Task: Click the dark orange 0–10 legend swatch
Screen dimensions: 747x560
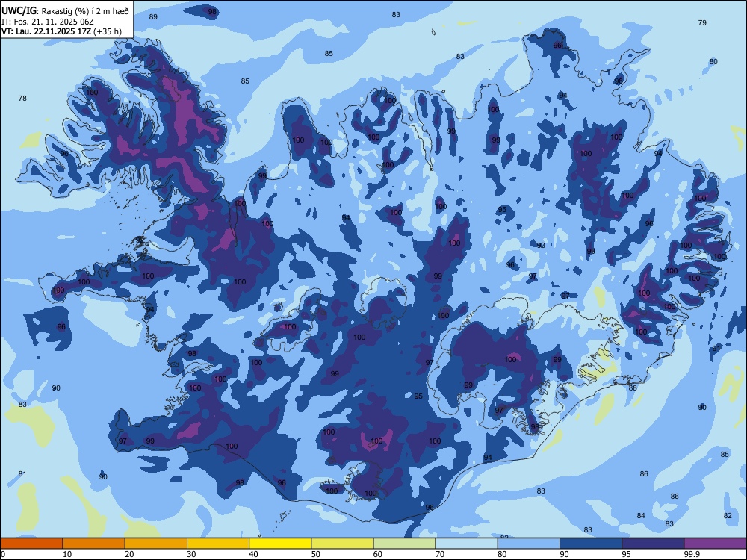Action: 31,544
